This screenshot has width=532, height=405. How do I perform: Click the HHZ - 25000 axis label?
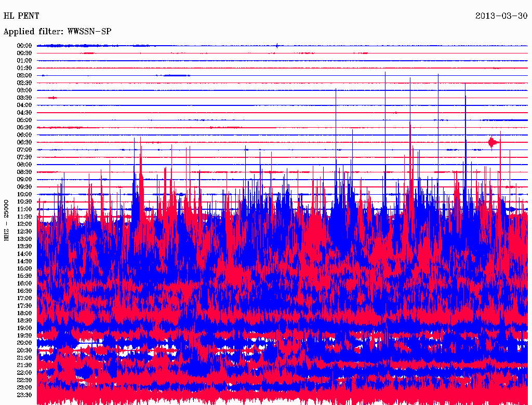coord(6,220)
